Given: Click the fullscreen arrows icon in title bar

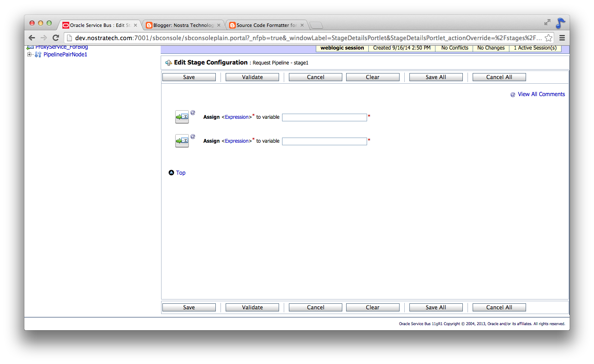Looking at the screenshot, I should click(547, 22).
